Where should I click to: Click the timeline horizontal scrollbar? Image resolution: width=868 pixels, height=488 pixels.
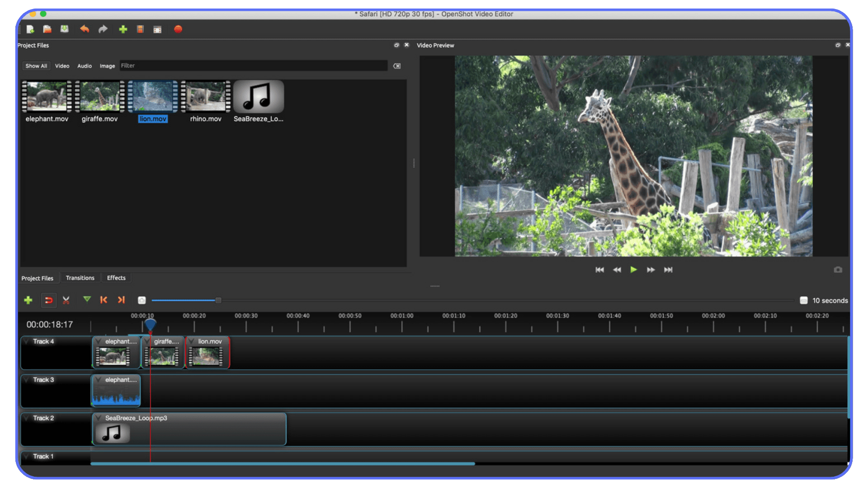pyautogui.click(x=283, y=464)
